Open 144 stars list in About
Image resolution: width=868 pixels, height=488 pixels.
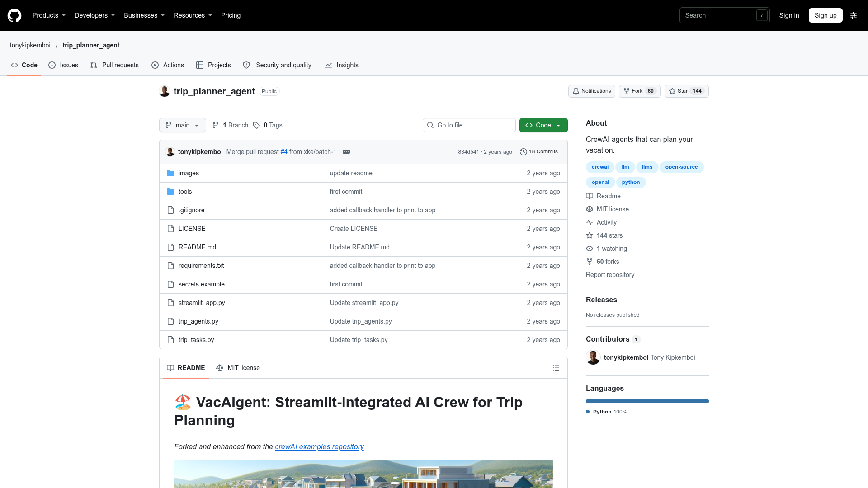click(x=604, y=235)
